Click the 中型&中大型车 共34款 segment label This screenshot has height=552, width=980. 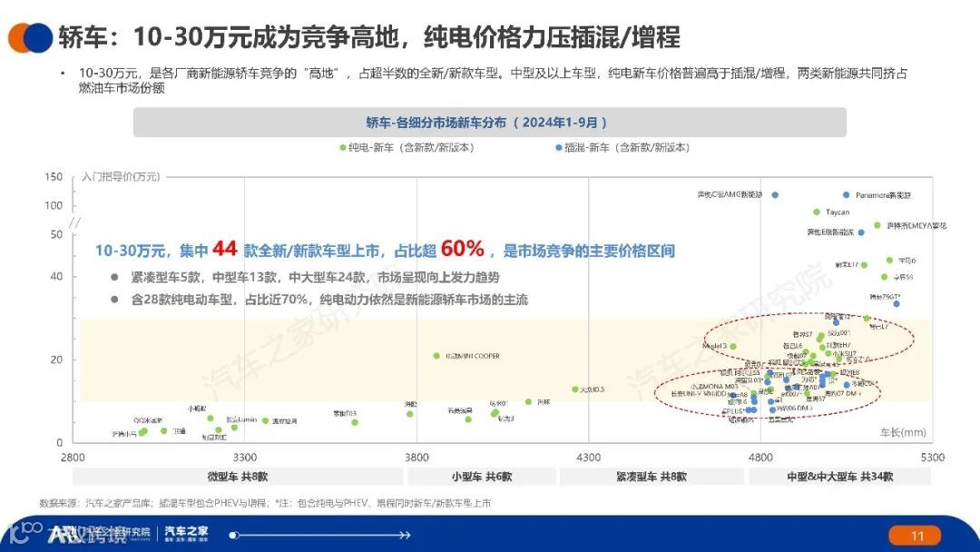[840, 477]
